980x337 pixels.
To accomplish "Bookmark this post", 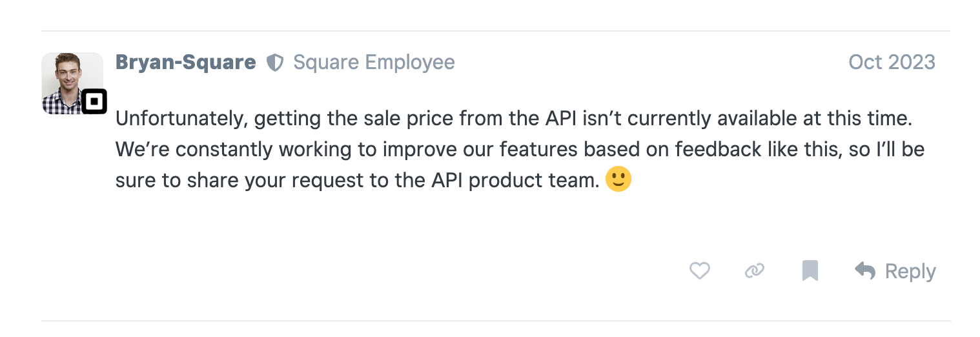I will coord(810,271).
